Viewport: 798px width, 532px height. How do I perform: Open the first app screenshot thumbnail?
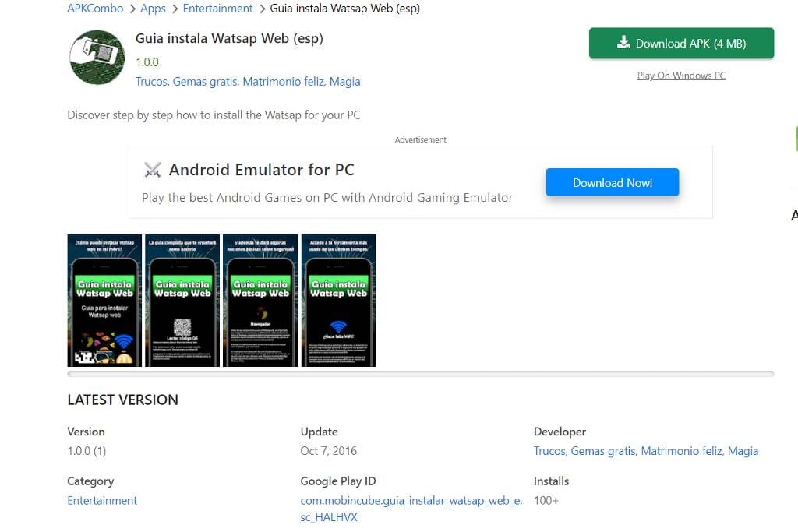pos(104,300)
